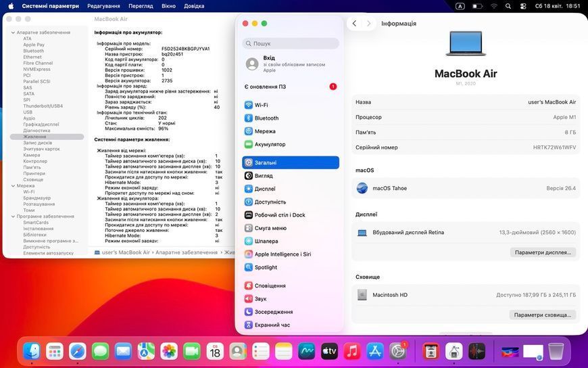Click the macOS Tahoe version row

[x=466, y=188]
